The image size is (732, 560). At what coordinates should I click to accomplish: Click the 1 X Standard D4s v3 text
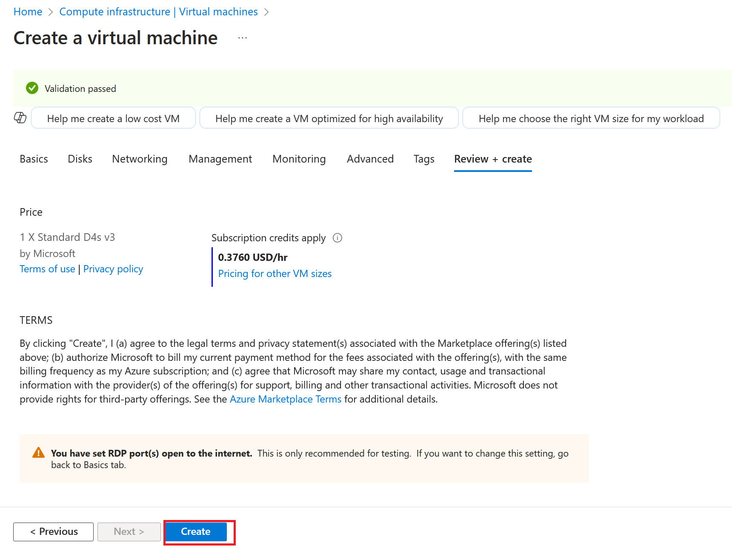[67, 237]
